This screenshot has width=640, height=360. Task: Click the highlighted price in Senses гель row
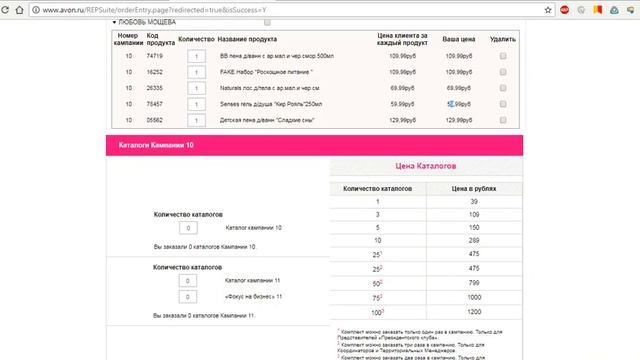pos(459,104)
